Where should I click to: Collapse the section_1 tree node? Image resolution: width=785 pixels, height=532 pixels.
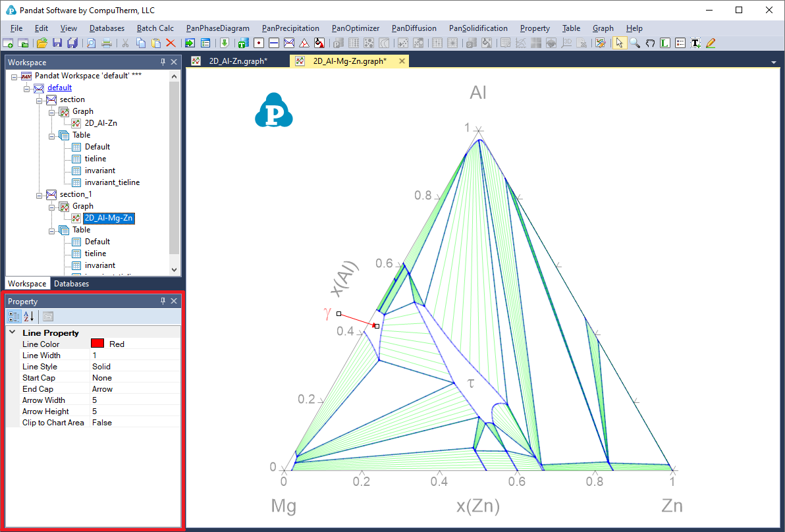(x=39, y=194)
